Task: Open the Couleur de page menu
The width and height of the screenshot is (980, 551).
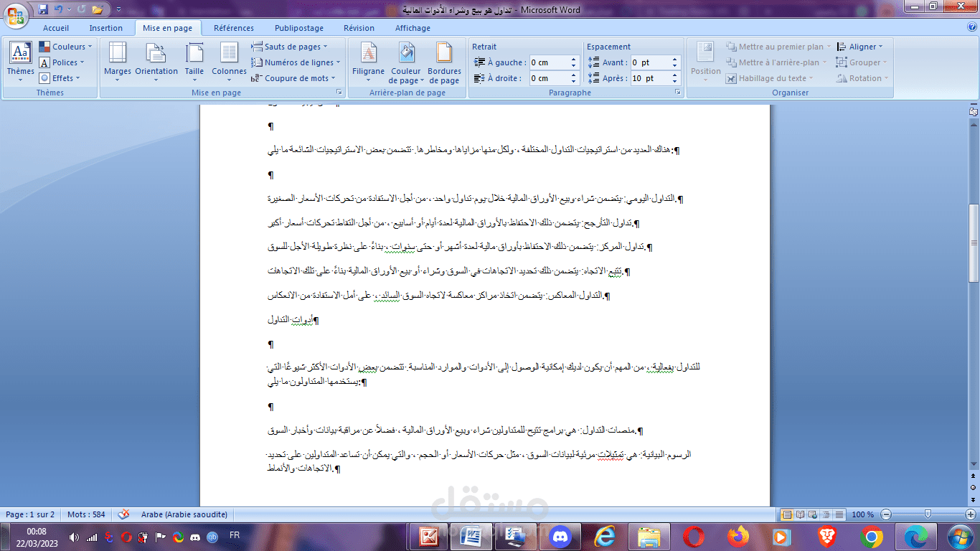Action: click(406, 62)
